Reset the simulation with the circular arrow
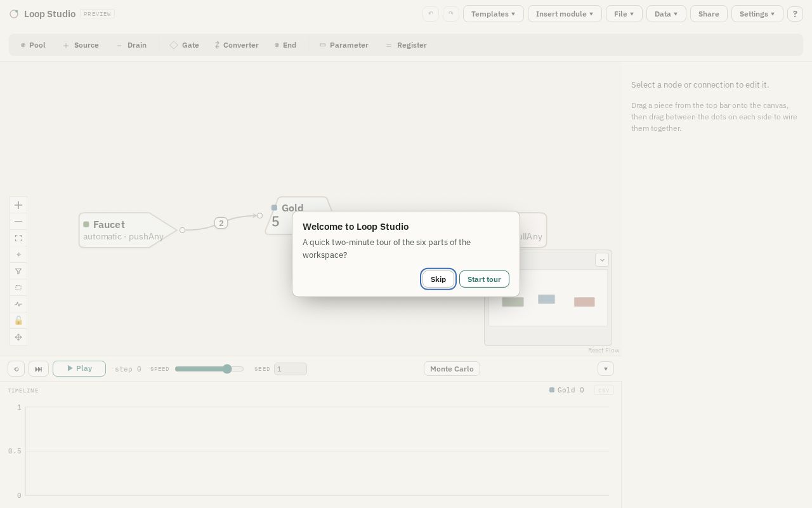The width and height of the screenshot is (812, 508). click(x=16, y=369)
